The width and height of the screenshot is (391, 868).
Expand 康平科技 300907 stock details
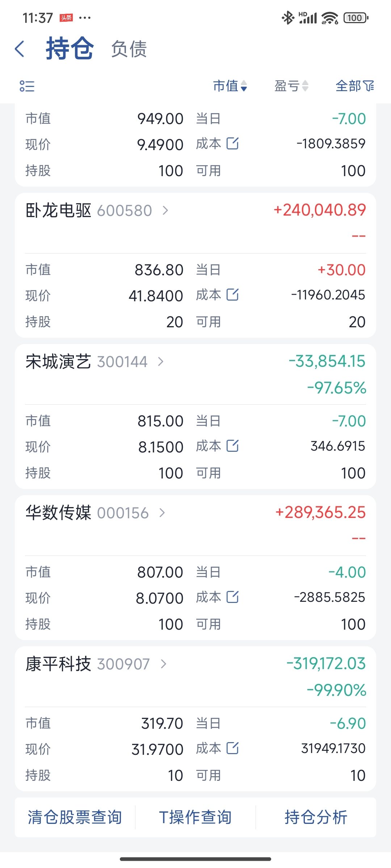tap(164, 664)
